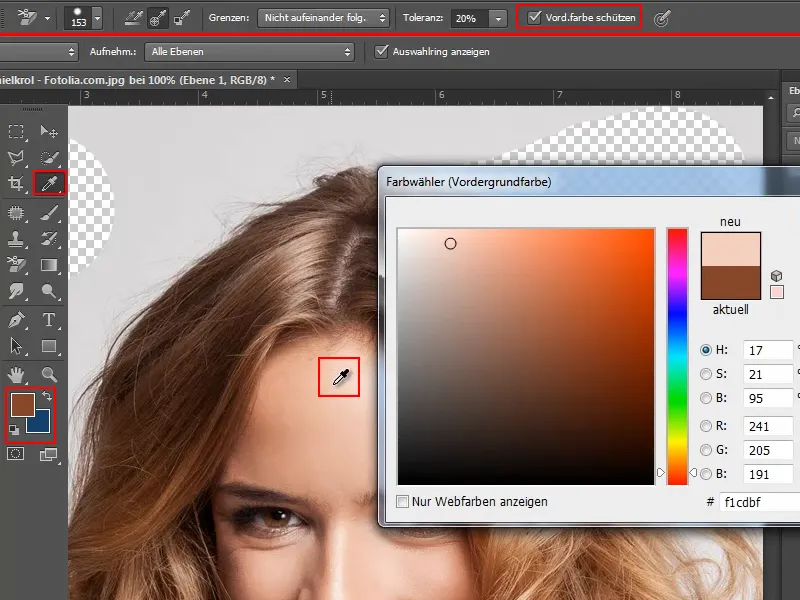Viewport: 800px width, 600px height.
Task: Open the Toleranz slider dropdown arrow
Action: point(498,18)
